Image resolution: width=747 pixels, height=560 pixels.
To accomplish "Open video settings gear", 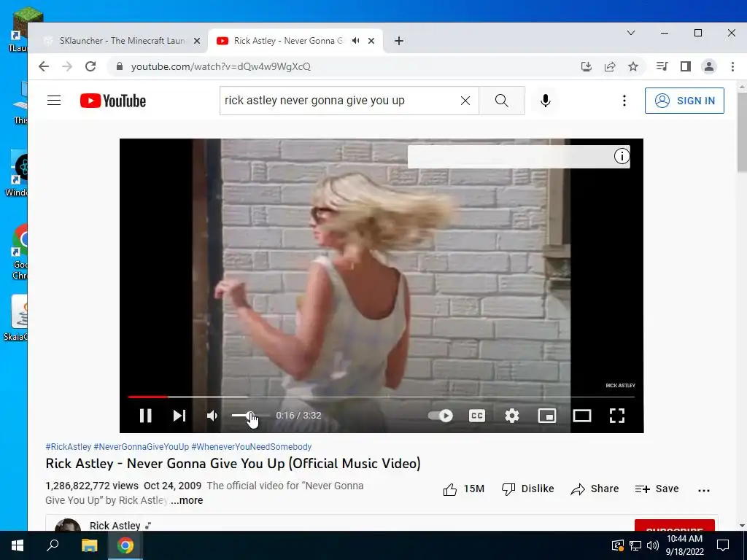I will (512, 416).
